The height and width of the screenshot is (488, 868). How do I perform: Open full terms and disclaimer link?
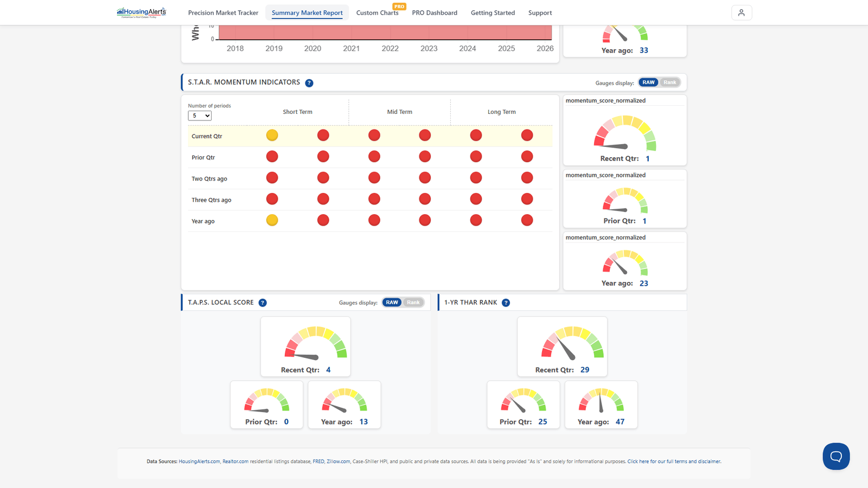coord(674,461)
